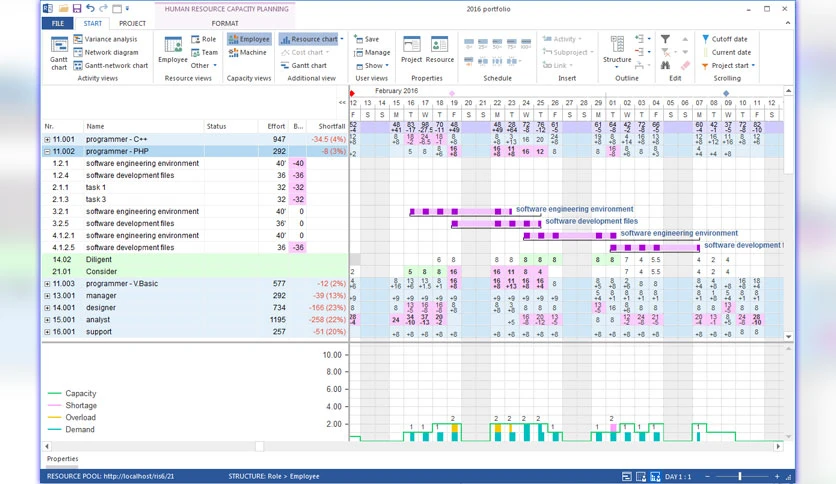
Task: Jump to Cutoff date
Action: point(725,39)
